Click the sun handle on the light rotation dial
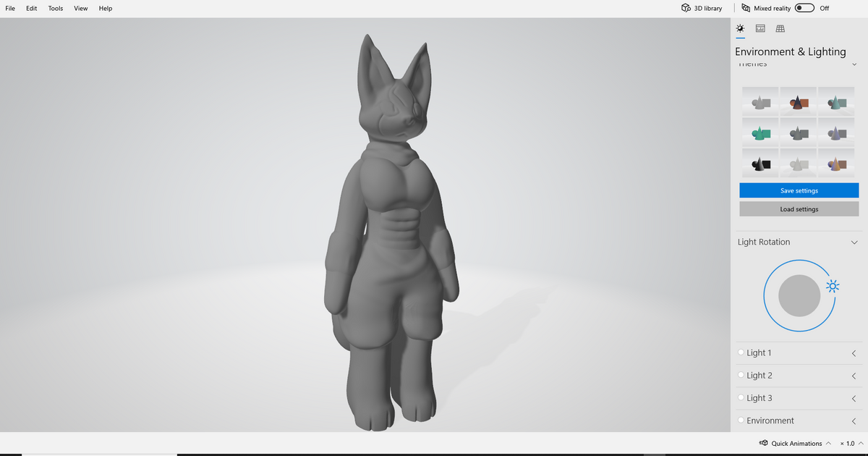Screen dimensions: 868x456 tap(833, 286)
